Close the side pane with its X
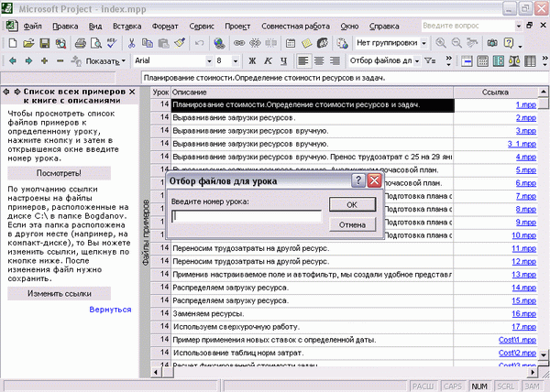 [x=132, y=92]
